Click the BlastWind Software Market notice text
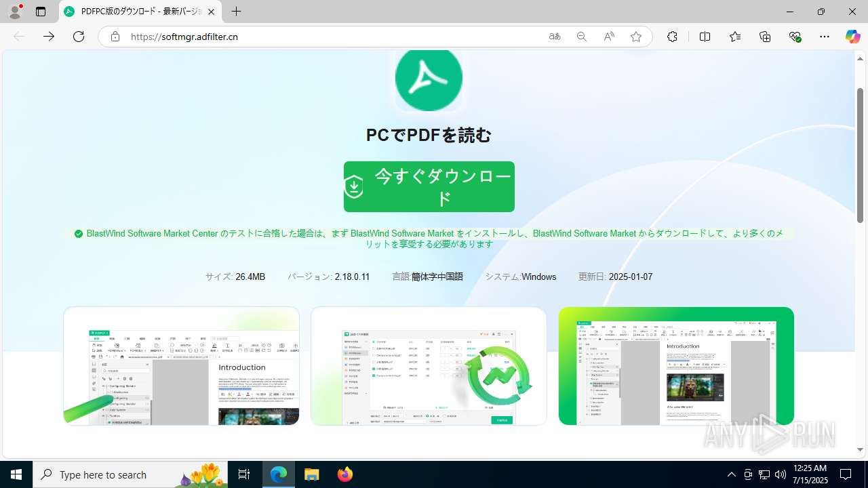 click(435, 239)
